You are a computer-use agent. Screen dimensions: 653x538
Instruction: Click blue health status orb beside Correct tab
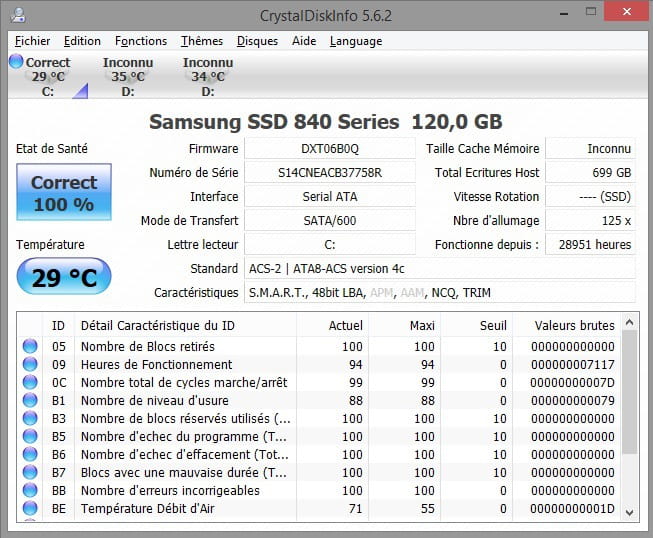[x=16, y=62]
